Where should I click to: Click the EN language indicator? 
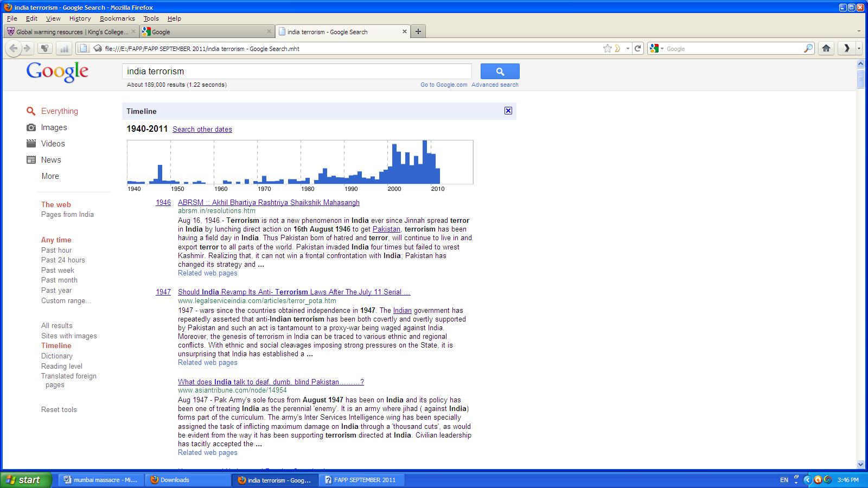784,480
